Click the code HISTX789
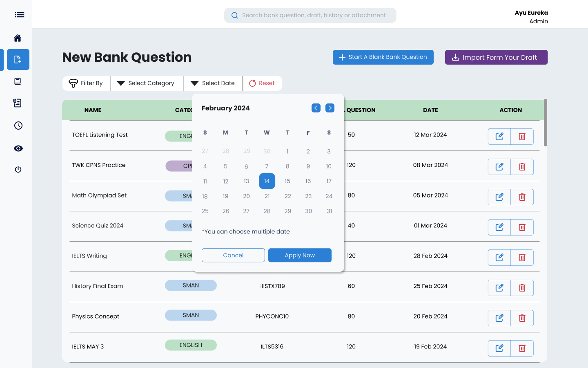 pos(272,286)
